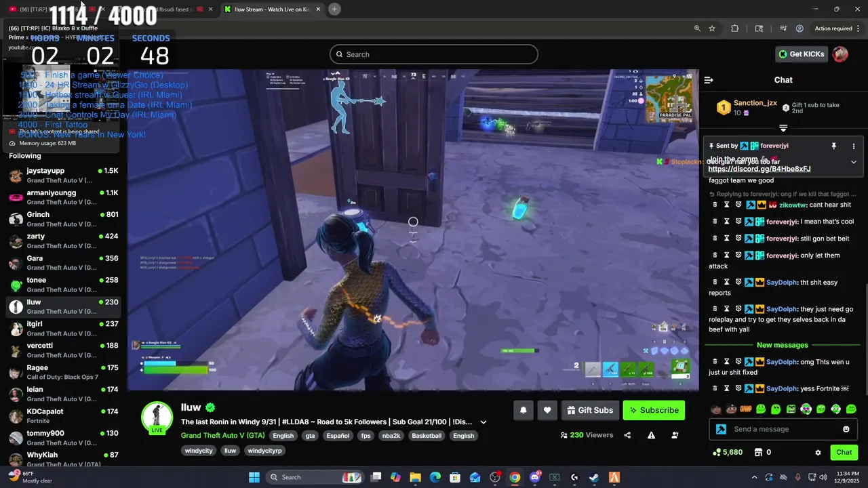Click the Gift Subs button
The width and height of the screenshot is (868, 488).
click(590, 410)
